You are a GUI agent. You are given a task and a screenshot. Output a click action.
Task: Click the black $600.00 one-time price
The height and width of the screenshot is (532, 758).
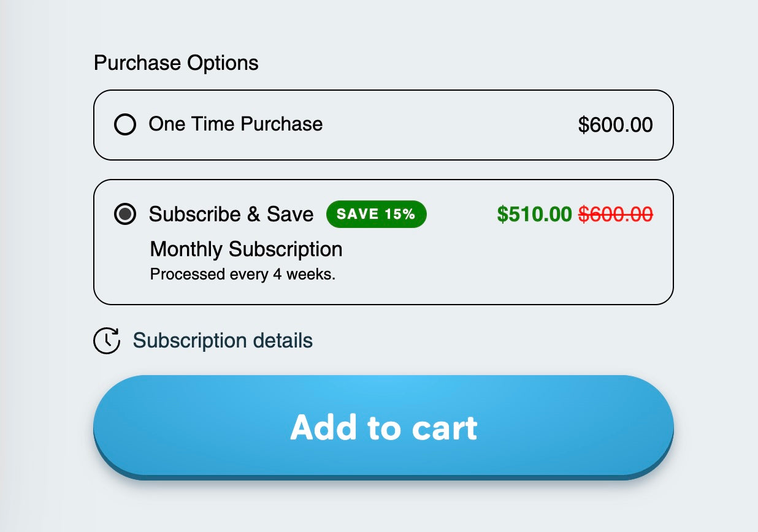click(615, 125)
